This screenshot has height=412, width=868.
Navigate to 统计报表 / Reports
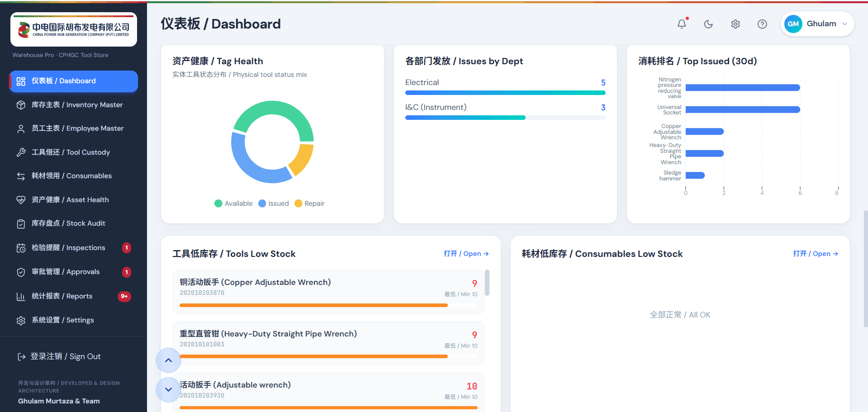click(74, 296)
